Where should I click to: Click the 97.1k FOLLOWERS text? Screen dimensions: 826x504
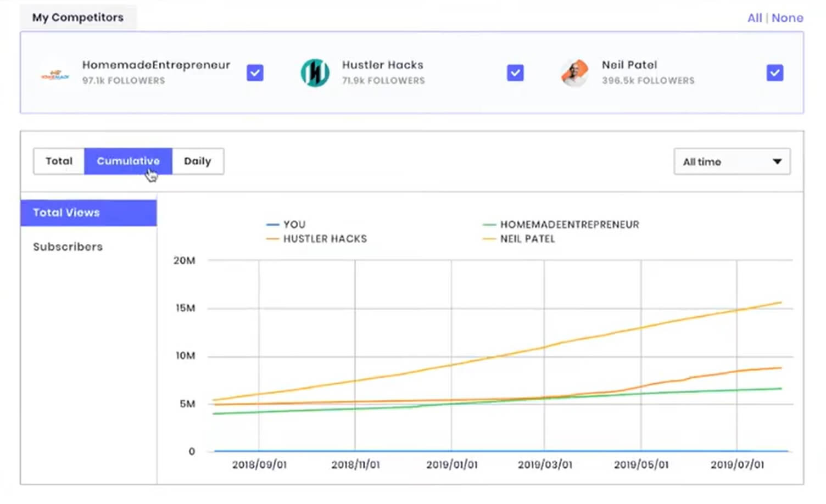[124, 80]
